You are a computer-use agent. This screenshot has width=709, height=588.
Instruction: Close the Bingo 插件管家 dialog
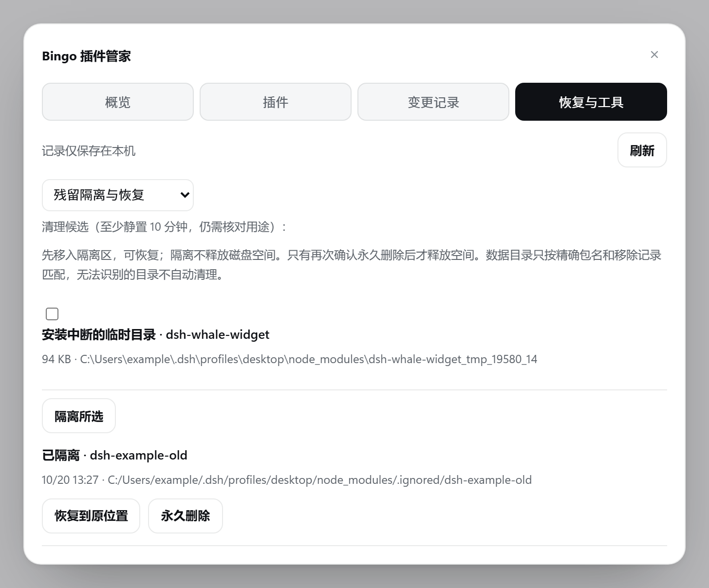point(654,55)
